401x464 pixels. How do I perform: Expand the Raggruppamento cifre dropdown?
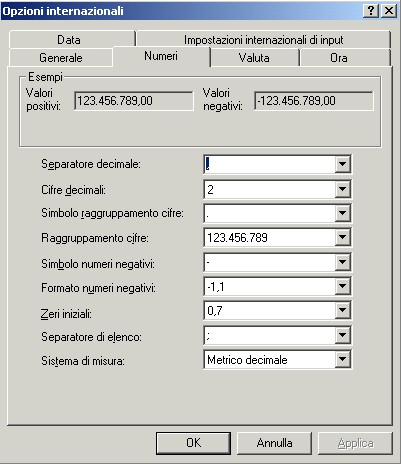(x=342, y=238)
